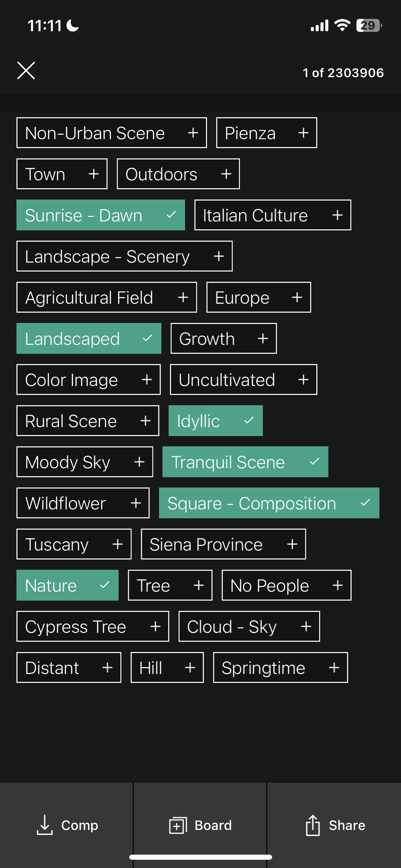Tap the Board add icon
The image size is (401, 868).
[x=178, y=825]
